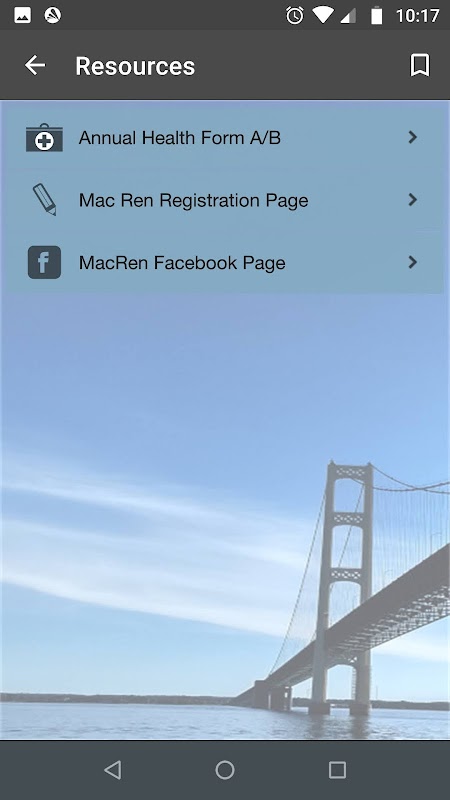Click the pencil icon for registration
This screenshot has width=450, height=800.
pos(44,199)
